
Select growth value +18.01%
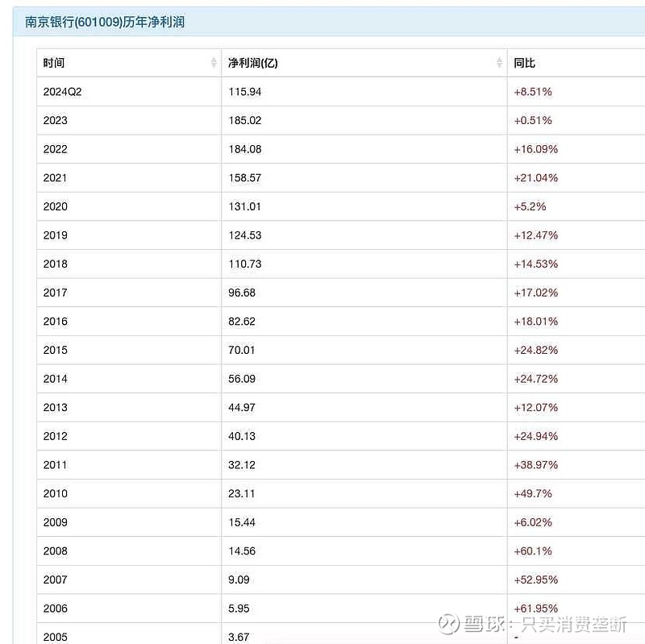tap(535, 322)
